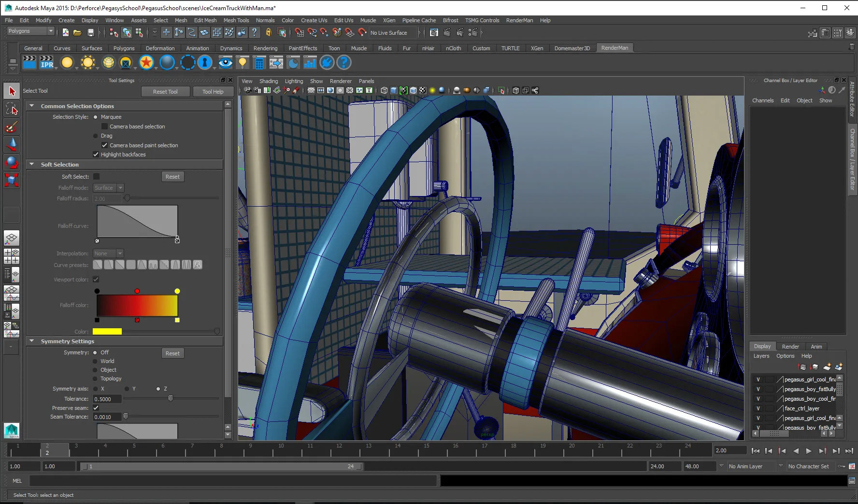Set Symmetry to World
The image size is (858, 504).
click(95, 361)
